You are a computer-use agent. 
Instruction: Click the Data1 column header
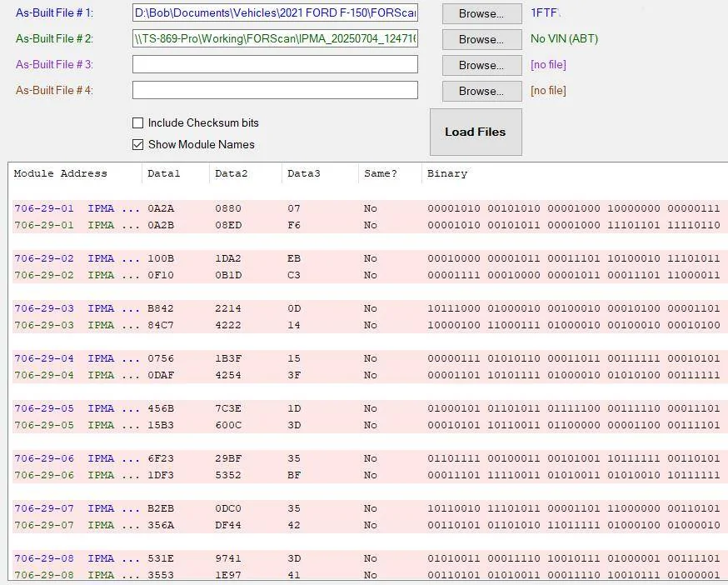tap(163, 173)
